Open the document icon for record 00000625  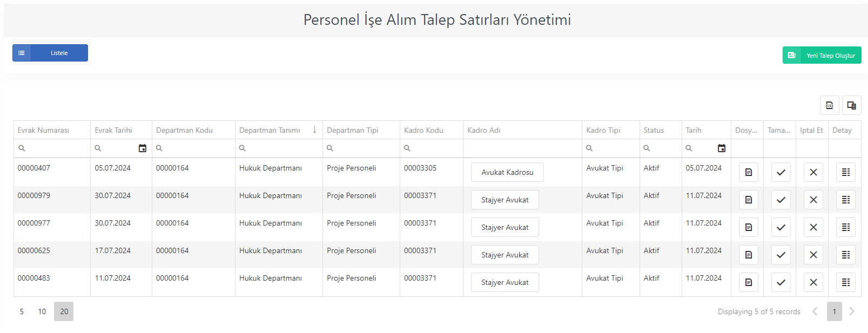click(748, 255)
